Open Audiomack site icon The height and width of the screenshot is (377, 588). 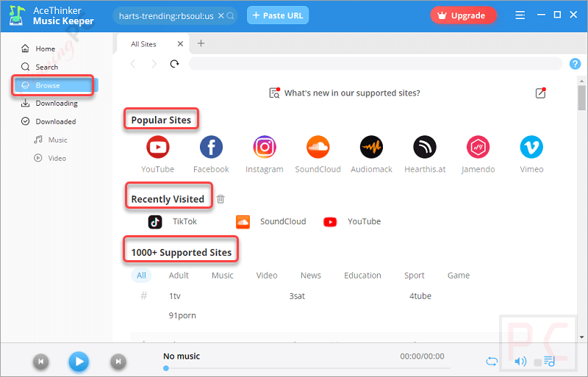pyautogui.click(x=371, y=147)
